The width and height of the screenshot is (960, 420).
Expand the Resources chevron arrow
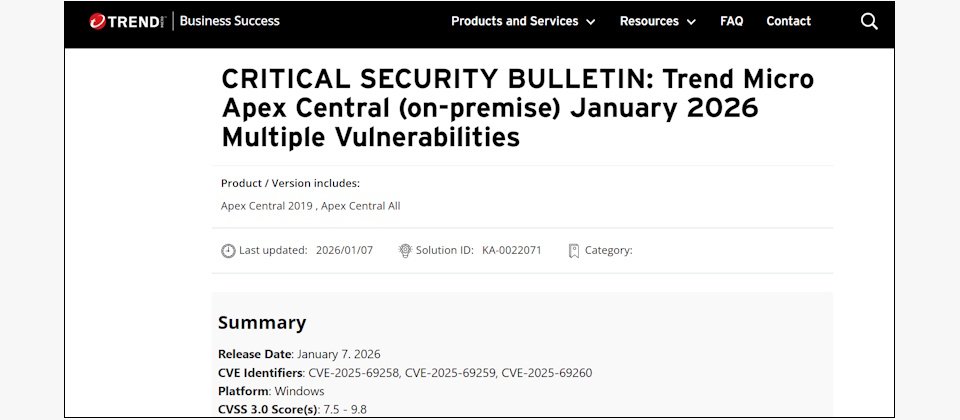pos(691,22)
